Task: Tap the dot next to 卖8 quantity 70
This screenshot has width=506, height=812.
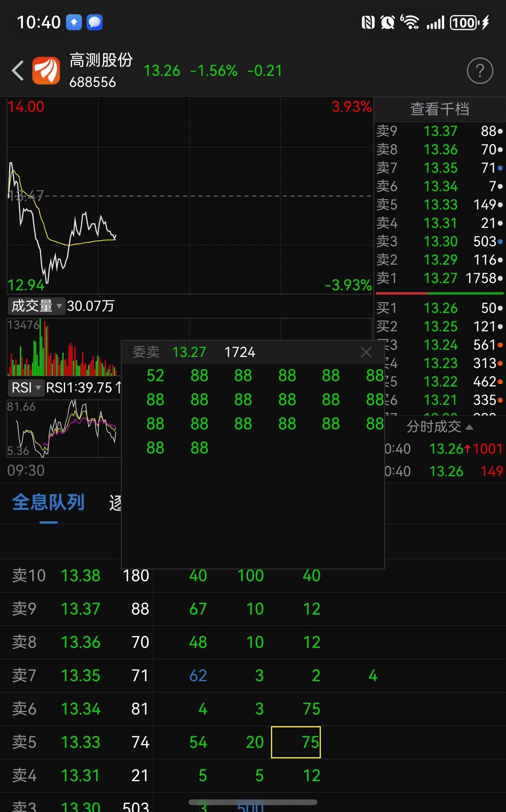Action: pos(500,150)
